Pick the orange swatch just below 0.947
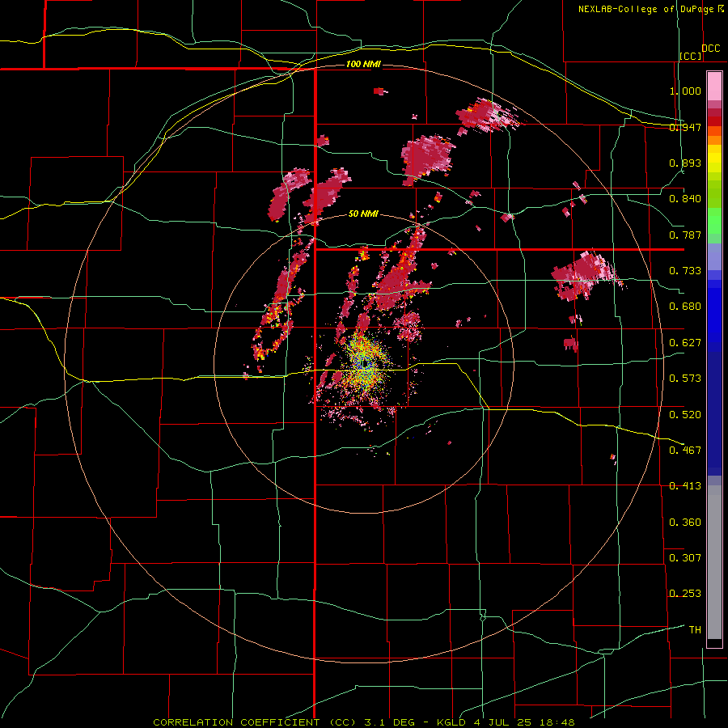The height and width of the screenshot is (728, 728). tap(714, 140)
